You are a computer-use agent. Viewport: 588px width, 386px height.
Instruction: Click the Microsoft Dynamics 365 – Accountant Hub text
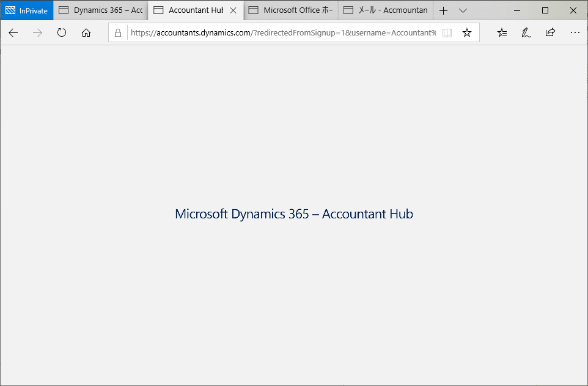(294, 214)
